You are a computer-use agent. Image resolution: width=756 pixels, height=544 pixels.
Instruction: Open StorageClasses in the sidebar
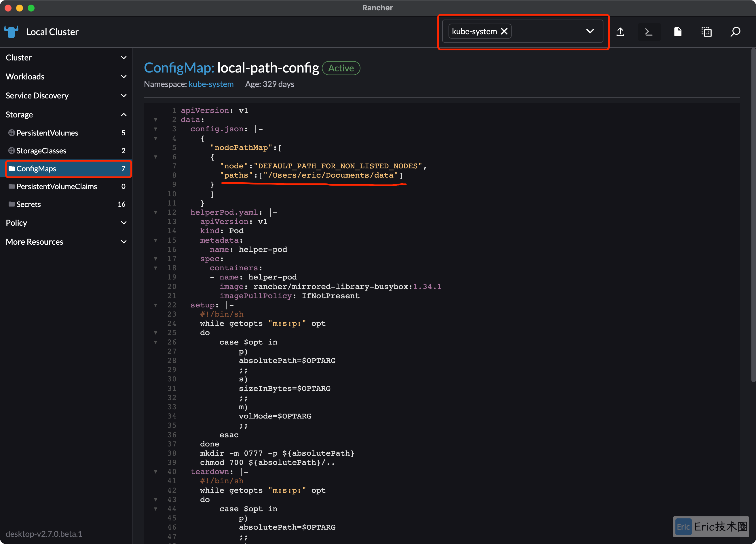[66, 151]
